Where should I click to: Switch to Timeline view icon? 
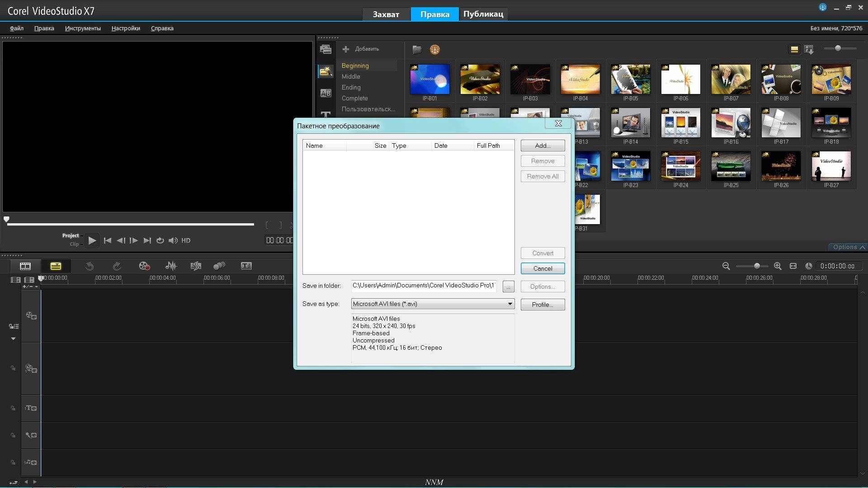point(56,266)
